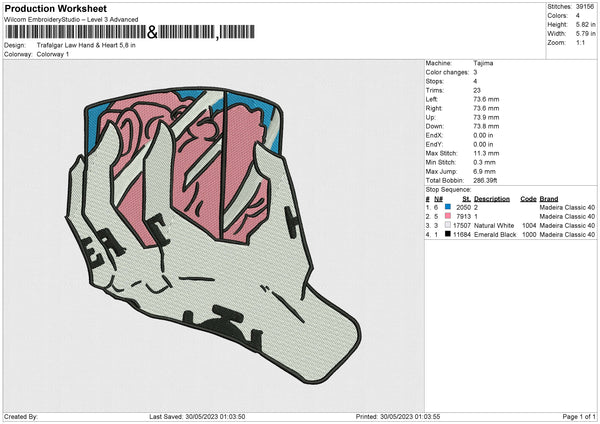Screen dimensions: 600x424
Task: Click the Min Stitch value 0.3 mm
Action: pos(484,162)
